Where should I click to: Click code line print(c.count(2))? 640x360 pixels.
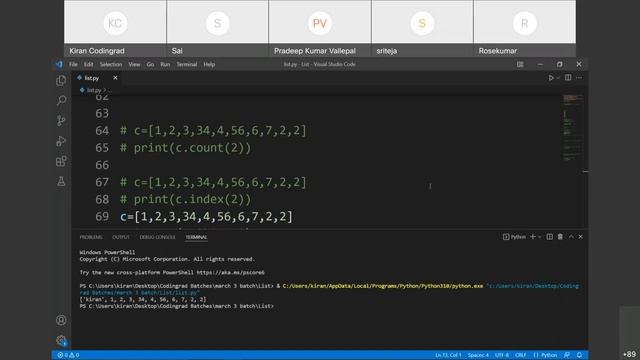pyautogui.click(x=186, y=148)
